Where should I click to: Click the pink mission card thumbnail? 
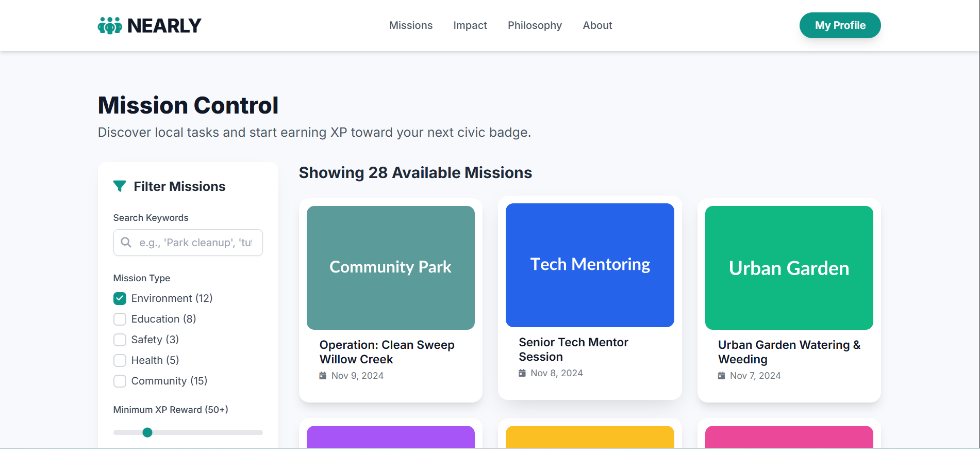coord(789,437)
